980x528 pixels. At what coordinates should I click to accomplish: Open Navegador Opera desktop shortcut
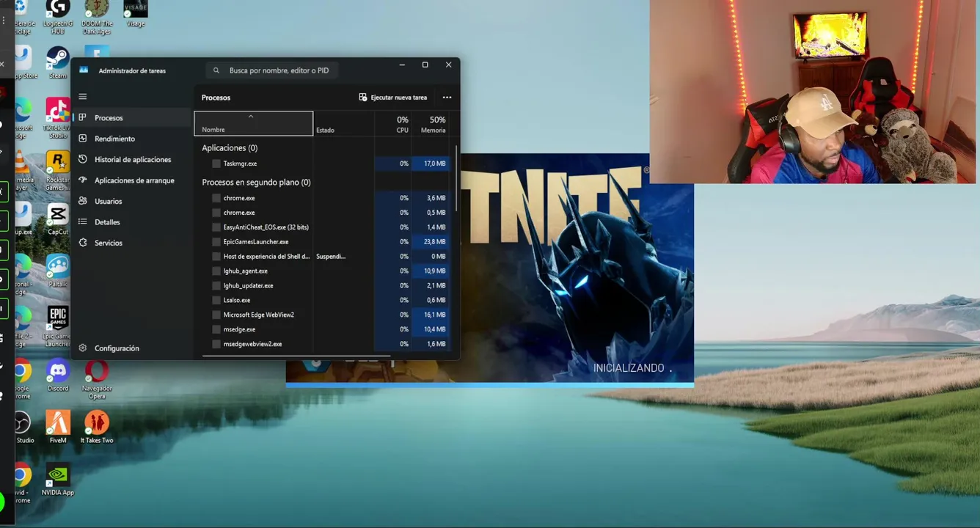click(x=97, y=379)
